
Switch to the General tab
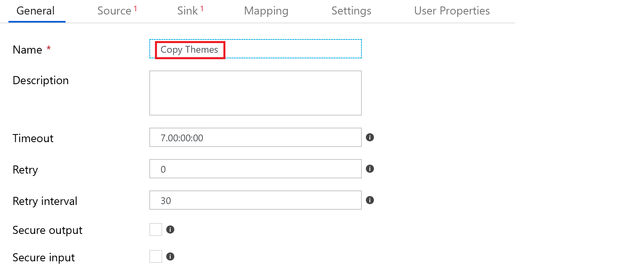[x=35, y=11]
